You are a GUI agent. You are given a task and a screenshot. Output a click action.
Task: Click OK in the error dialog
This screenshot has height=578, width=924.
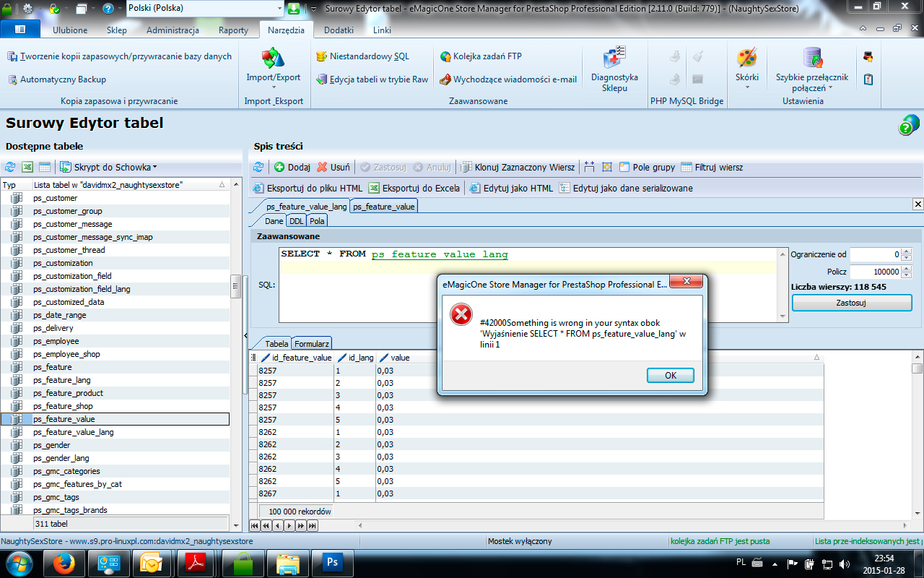point(670,376)
